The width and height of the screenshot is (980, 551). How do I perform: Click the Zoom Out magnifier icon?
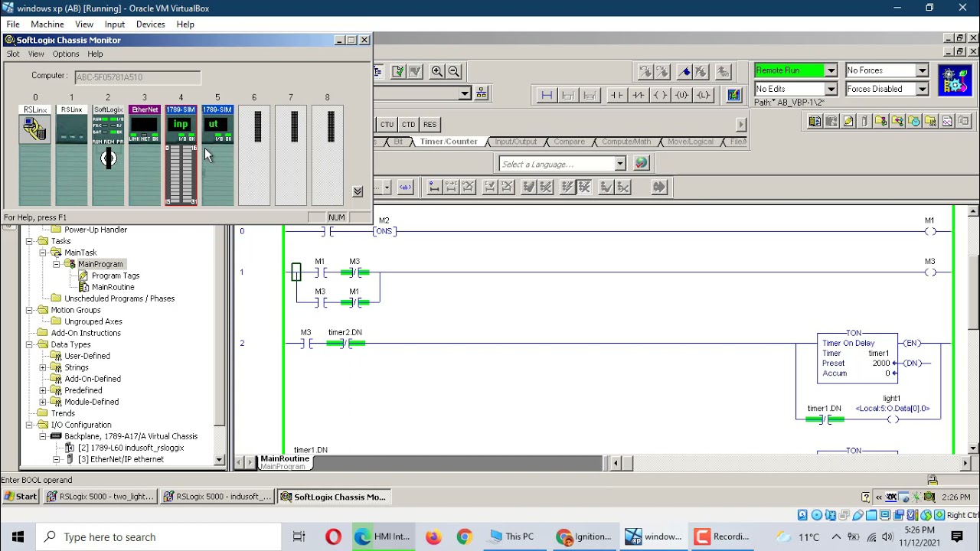tap(454, 71)
